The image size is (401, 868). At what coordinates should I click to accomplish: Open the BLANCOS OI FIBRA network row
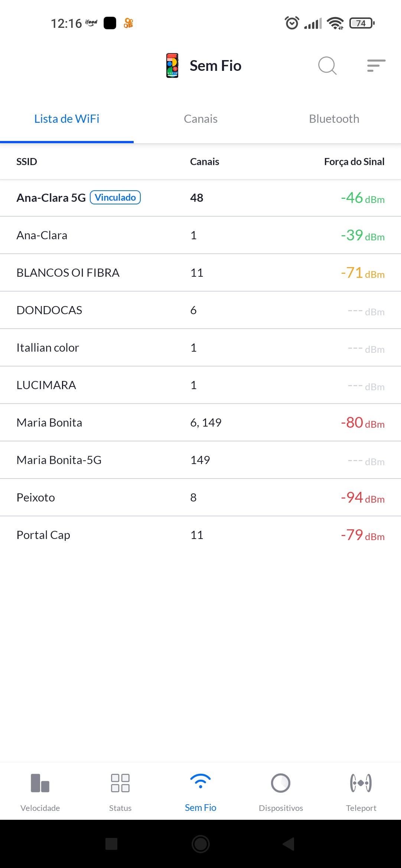(x=200, y=273)
